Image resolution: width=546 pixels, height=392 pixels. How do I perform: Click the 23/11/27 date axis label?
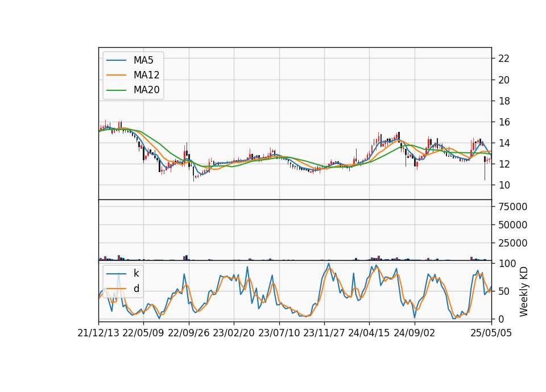pos(324,333)
